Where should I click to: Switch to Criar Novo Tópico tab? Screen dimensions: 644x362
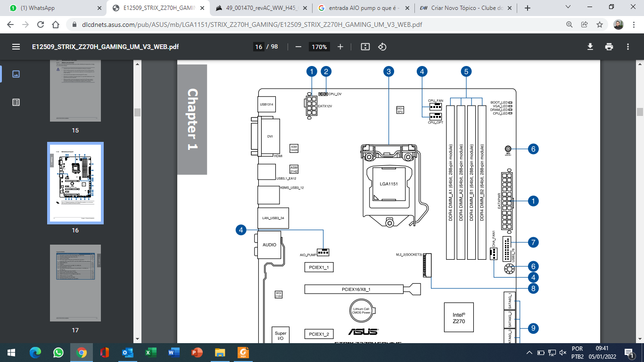point(467,8)
